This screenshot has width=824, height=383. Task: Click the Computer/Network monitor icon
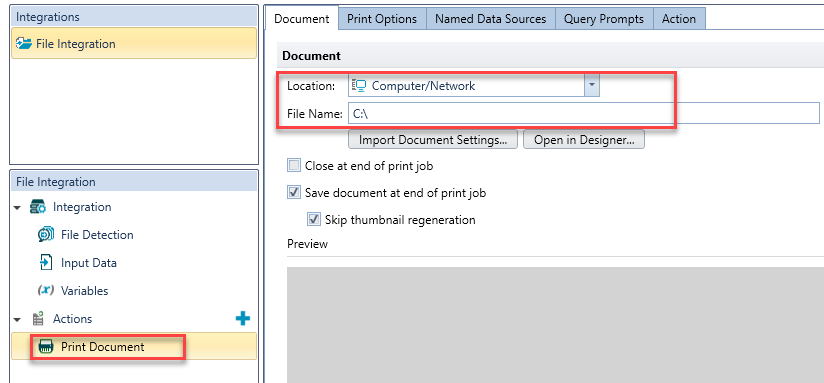pos(359,86)
